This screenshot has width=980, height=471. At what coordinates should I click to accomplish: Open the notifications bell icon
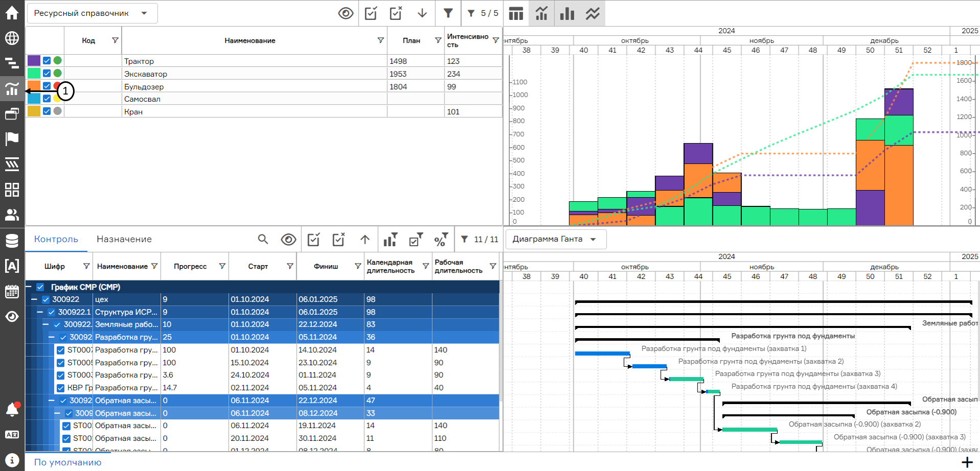12,409
